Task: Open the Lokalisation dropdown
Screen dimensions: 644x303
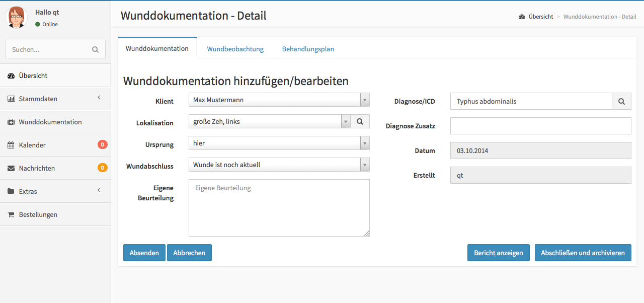Action: pyautogui.click(x=270, y=121)
